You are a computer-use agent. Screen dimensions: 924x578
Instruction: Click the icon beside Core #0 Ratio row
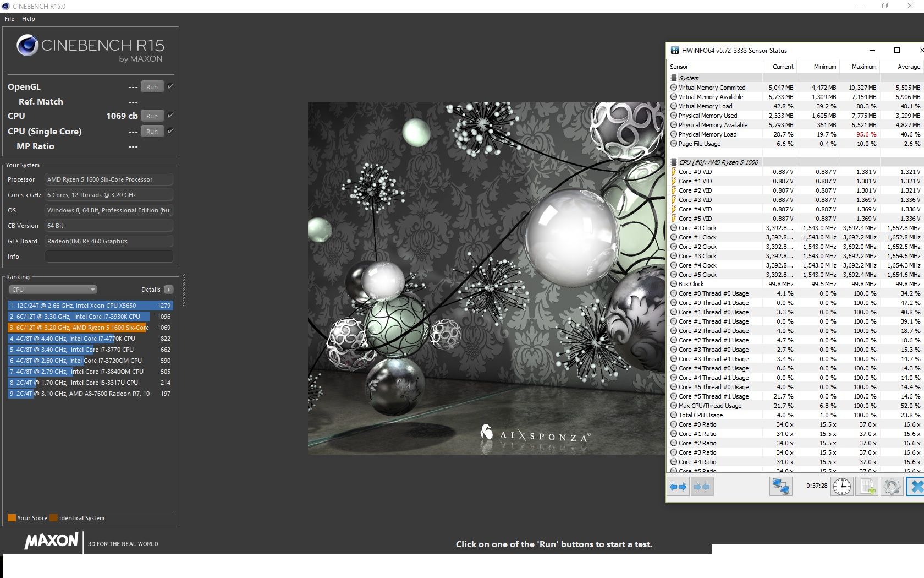click(674, 424)
